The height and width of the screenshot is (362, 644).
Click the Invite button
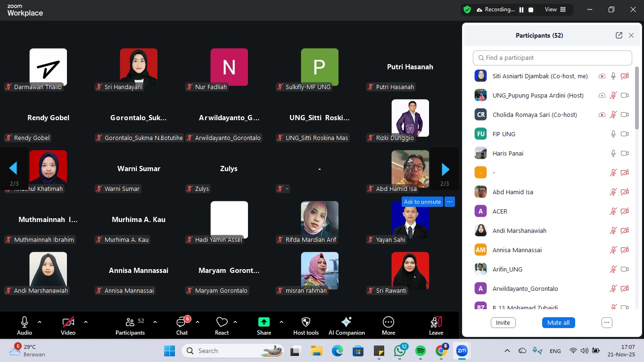tap(503, 323)
